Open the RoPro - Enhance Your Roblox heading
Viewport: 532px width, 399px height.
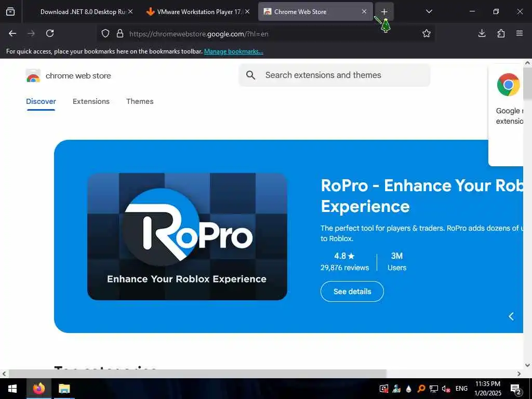pyautogui.click(x=422, y=196)
